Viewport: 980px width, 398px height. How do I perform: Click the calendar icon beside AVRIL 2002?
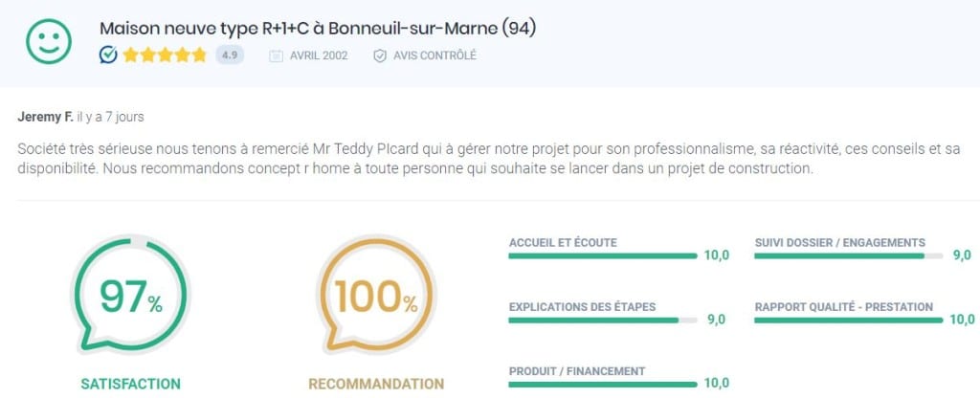coord(276,55)
